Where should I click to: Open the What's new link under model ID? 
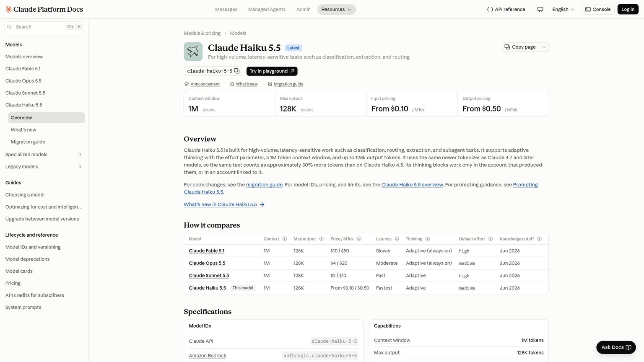(x=244, y=84)
